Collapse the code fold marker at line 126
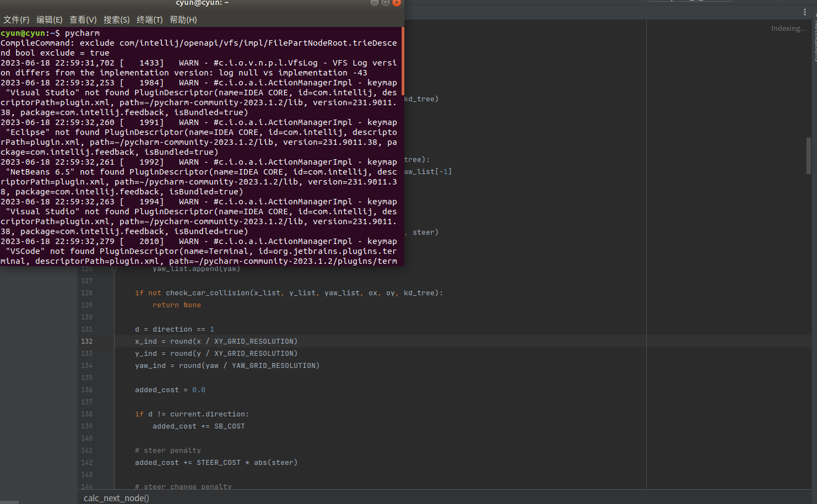The height and width of the screenshot is (504, 817). [114, 269]
